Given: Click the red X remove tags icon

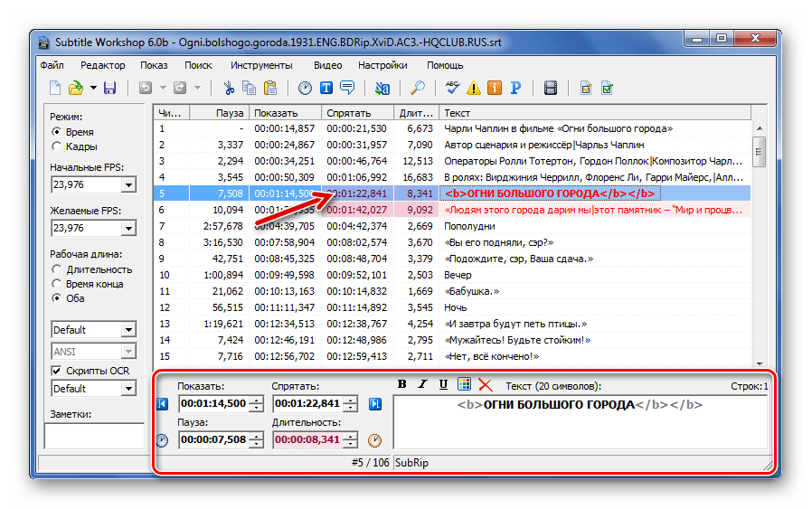Looking at the screenshot, I should click(x=486, y=384).
